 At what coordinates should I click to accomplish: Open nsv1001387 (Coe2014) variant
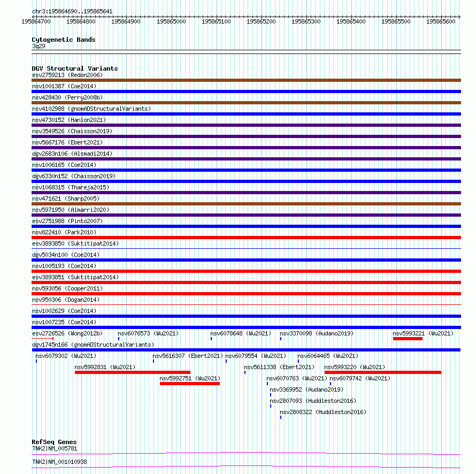(x=64, y=86)
